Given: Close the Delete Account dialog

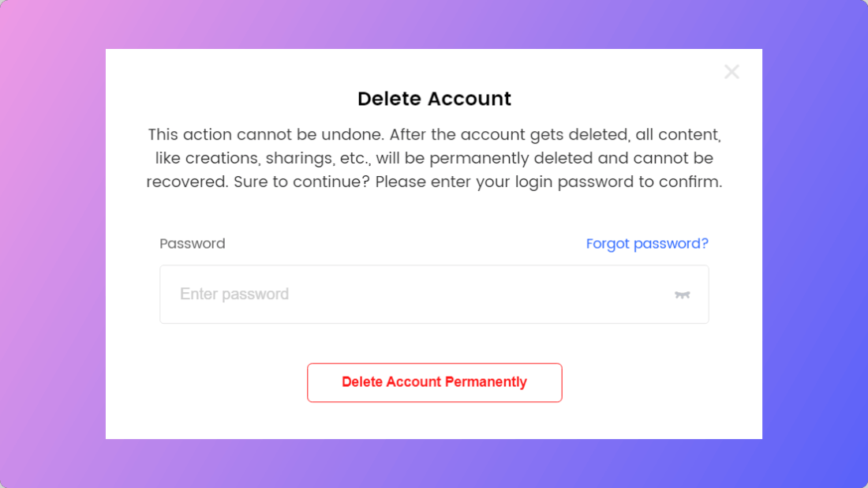Looking at the screenshot, I should [x=731, y=72].
